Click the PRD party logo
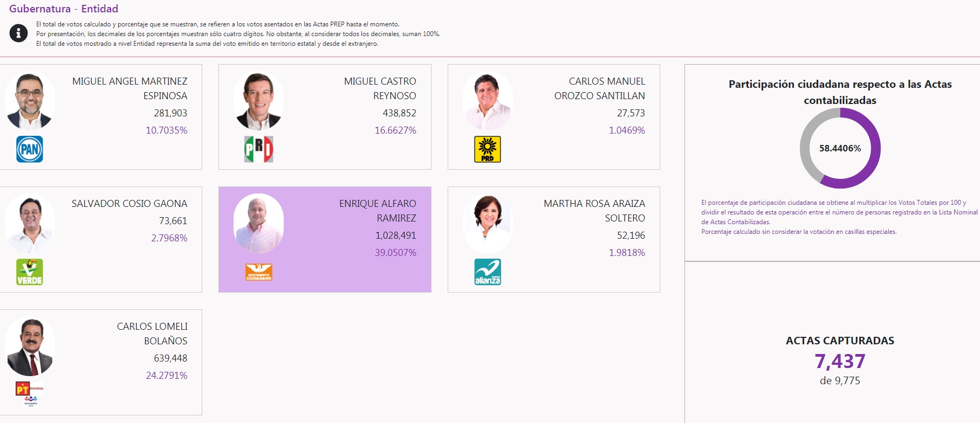Viewport: 980px width, 423px height. [x=488, y=149]
